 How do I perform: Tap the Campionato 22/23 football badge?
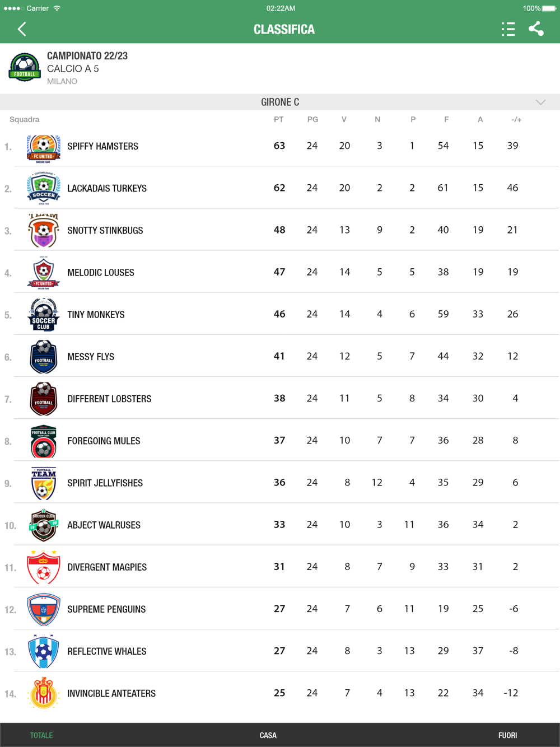[25, 68]
